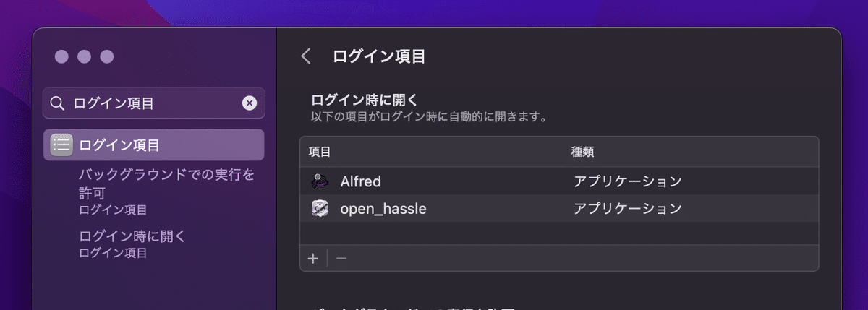Click the minimize window button

(x=84, y=56)
